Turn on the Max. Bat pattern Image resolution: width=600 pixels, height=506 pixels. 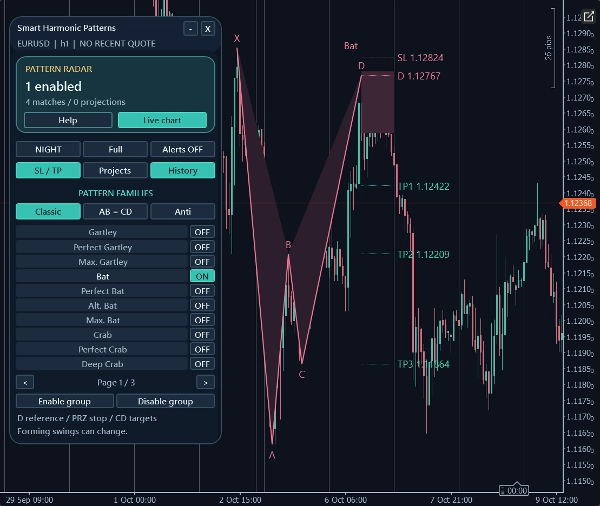tap(202, 320)
